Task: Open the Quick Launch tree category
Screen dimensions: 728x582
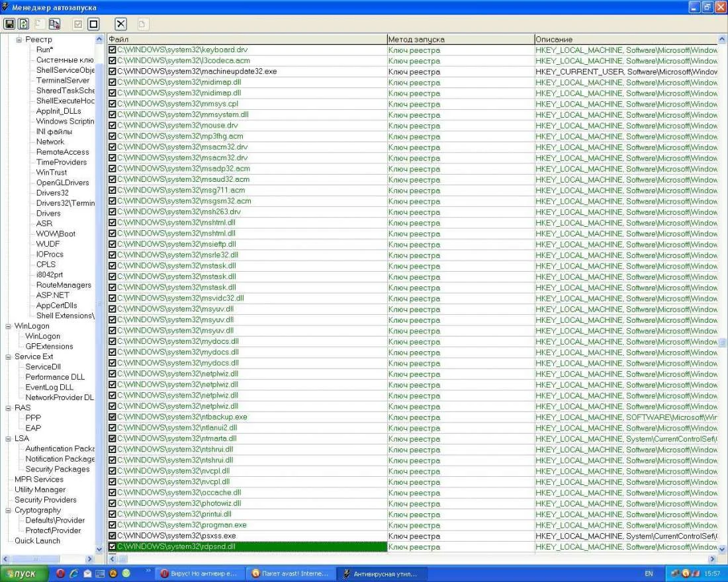Action: (37, 541)
